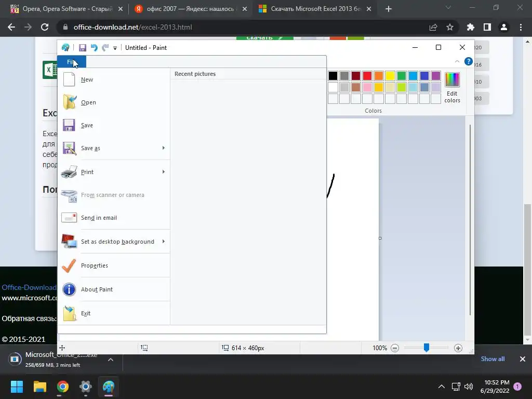Screen dimensions: 532x399
Task: Switch to the Яндекс офис 2007 tab
Action: [190, 9]
